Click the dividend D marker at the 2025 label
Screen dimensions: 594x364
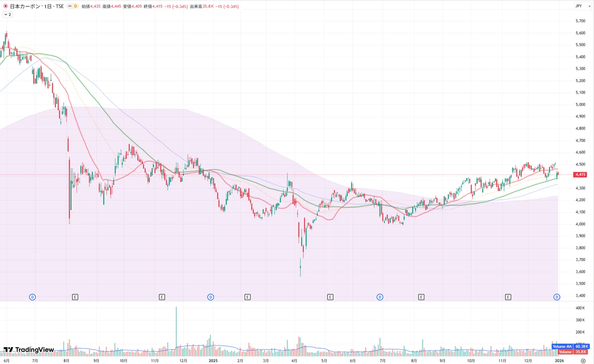210,297
